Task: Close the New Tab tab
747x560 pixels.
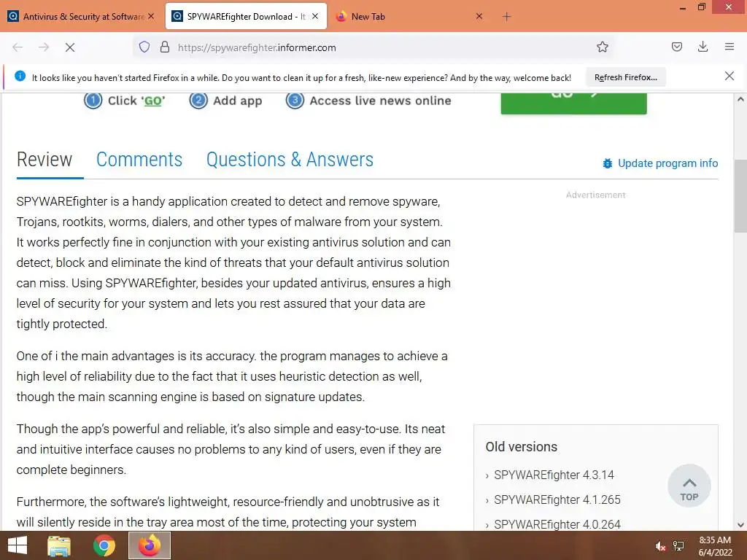Action: 479,16
